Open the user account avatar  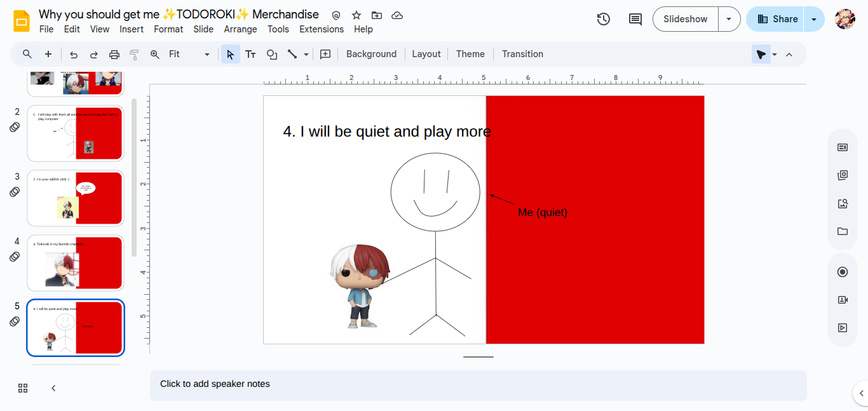tap(845, 19)
